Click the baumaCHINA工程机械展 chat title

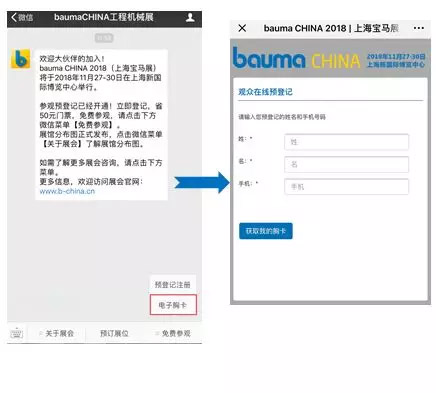click(104, 17)
